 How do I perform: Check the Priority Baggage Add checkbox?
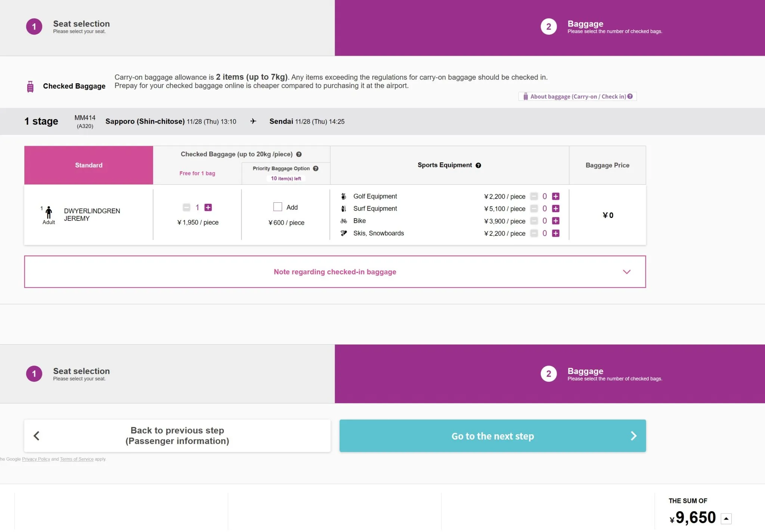click(x=278, y=207)
